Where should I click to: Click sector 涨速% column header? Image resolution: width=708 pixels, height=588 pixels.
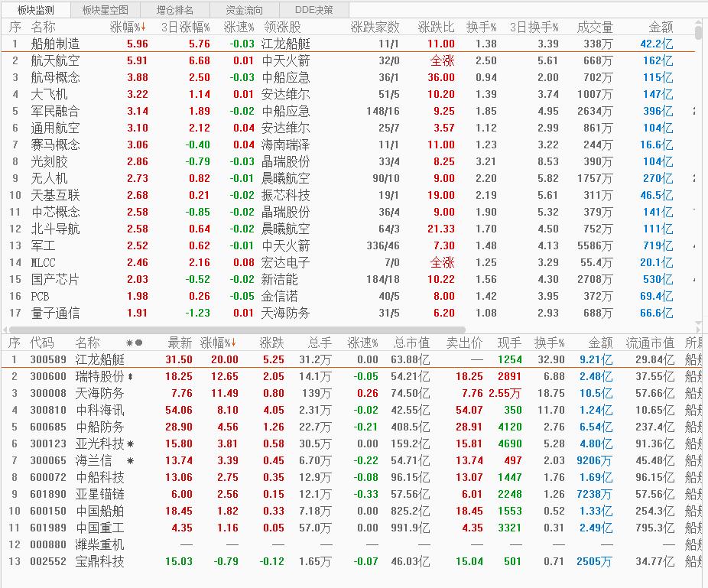239,27
